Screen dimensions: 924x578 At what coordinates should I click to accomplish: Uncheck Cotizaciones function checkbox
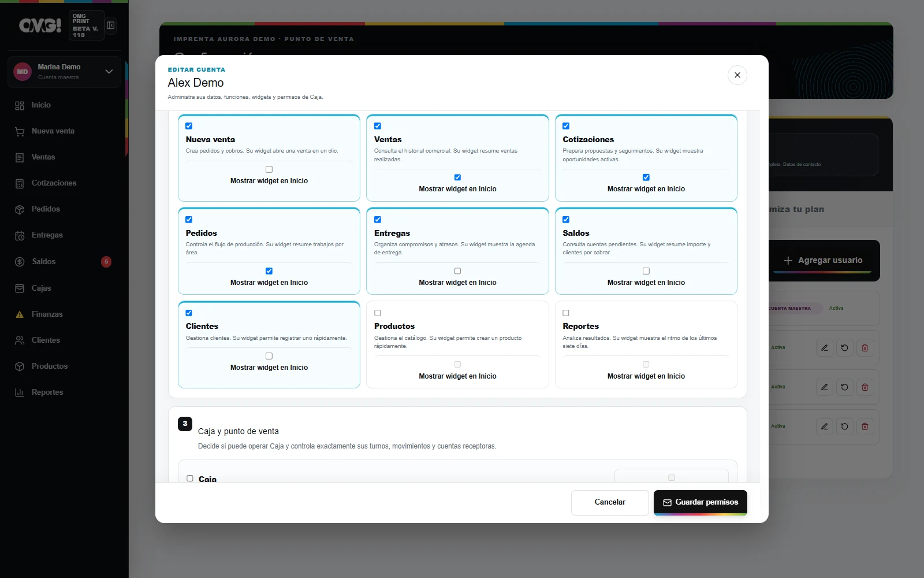pyautogui.click(x=566, y=126)
